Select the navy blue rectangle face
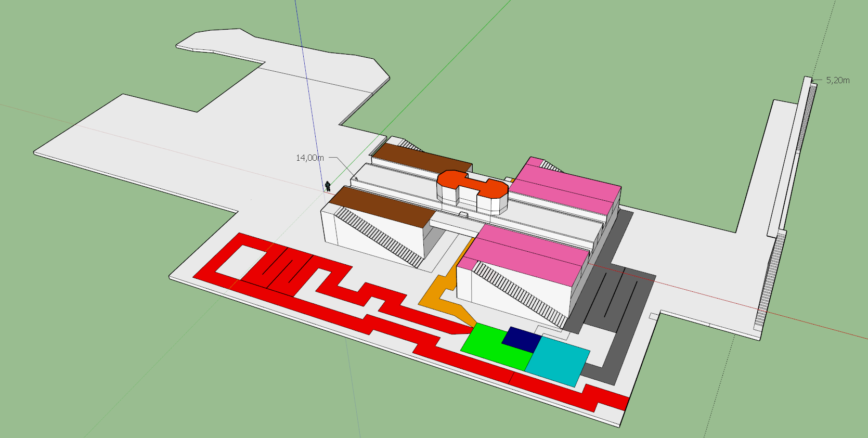Viewport: 868px width, 438px height. (522, 339)
